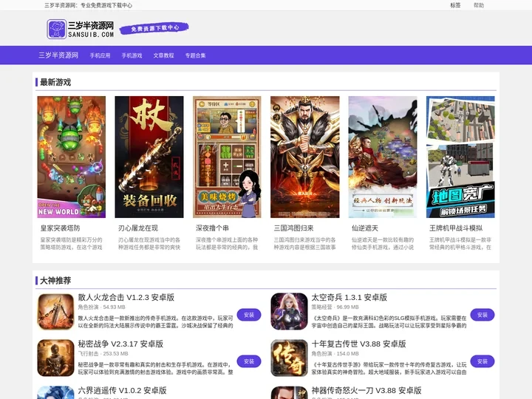Viewport: 532px width, 399px height.
Task: Open the 免费资源下载中心 banner badge
Action: [154, 28]
